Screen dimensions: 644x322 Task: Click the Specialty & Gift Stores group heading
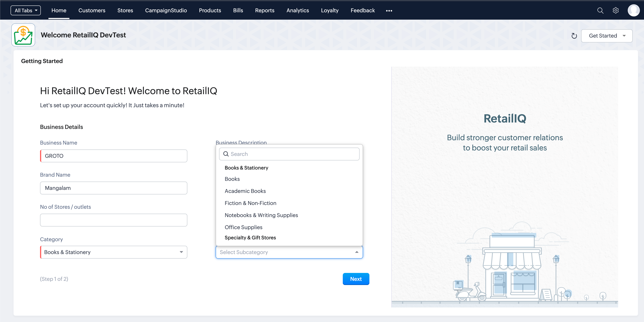250,238
